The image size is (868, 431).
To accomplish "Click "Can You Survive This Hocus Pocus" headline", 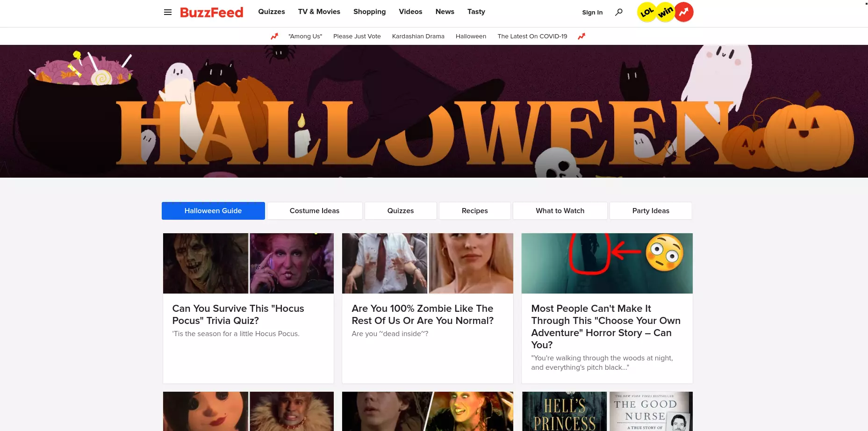I will (238, 315).
